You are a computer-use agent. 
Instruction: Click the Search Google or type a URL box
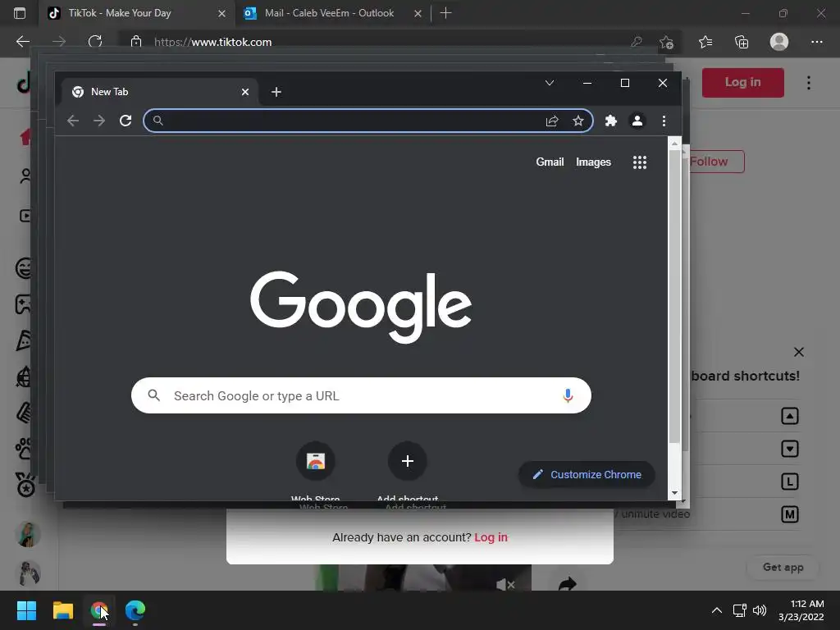[x=361, y=395]
